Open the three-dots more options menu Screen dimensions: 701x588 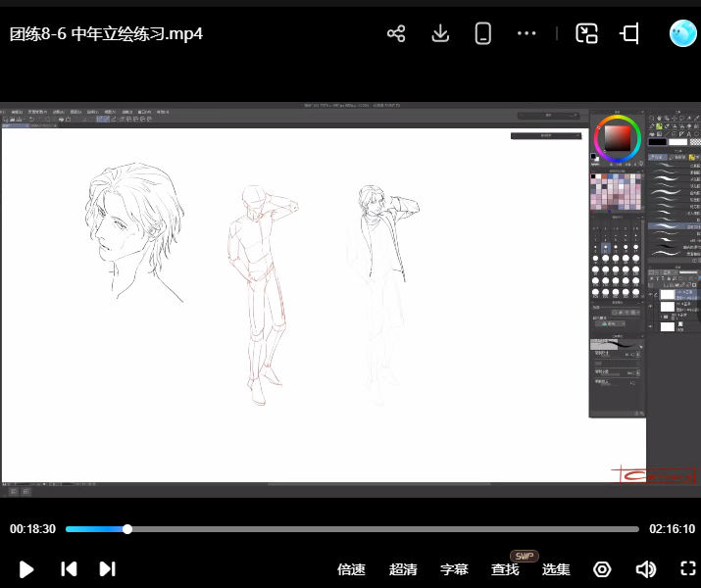click(526, 34)
